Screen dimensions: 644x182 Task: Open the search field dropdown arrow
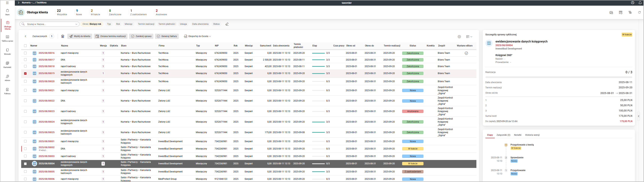coord(76,24)
